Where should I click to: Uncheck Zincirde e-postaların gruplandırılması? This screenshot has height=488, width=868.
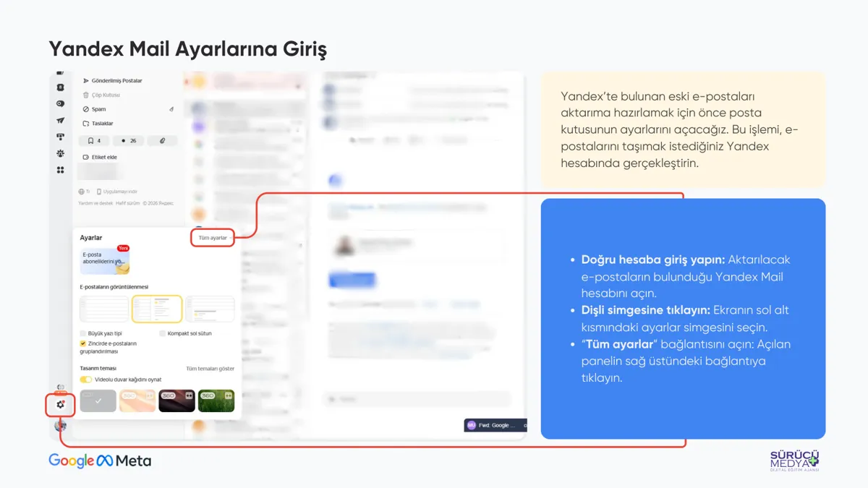coord(83,343)
